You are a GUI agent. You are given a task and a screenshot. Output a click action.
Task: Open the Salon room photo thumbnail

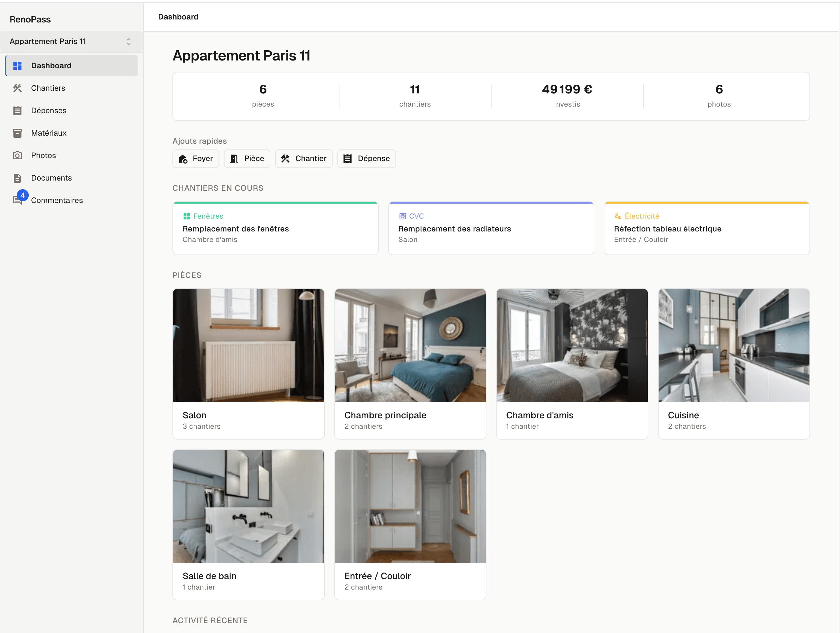tap(248, 345)
